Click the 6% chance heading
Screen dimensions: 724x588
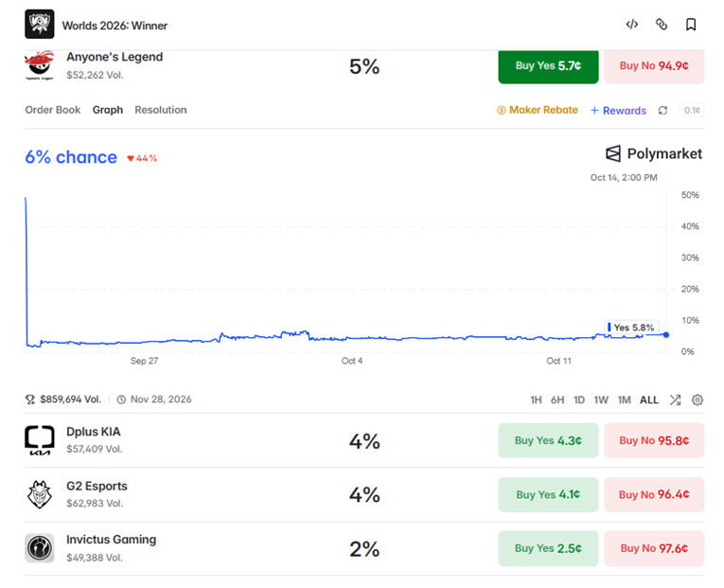[x=71, y=157]
